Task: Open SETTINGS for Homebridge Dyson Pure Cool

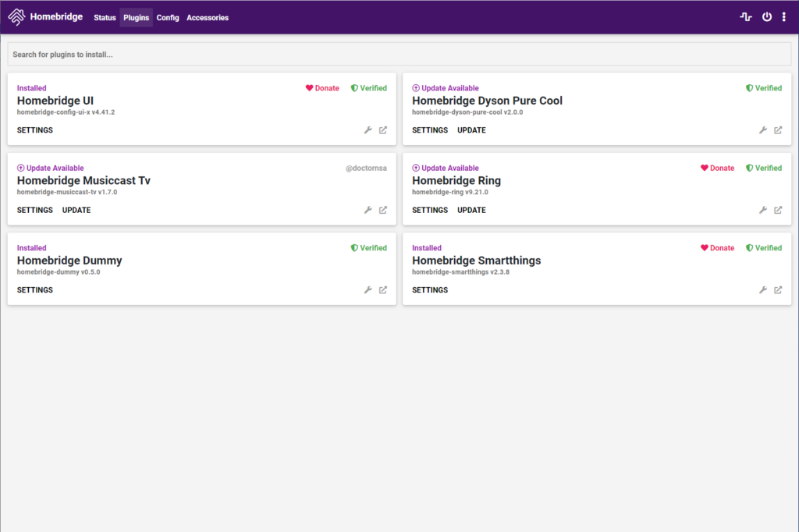Action: pos(430,130)
